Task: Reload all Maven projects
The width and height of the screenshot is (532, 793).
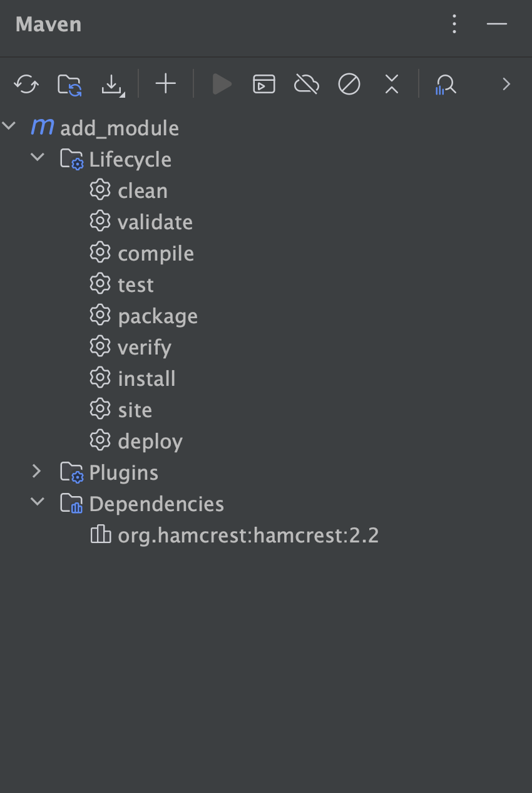Action: 26,84
